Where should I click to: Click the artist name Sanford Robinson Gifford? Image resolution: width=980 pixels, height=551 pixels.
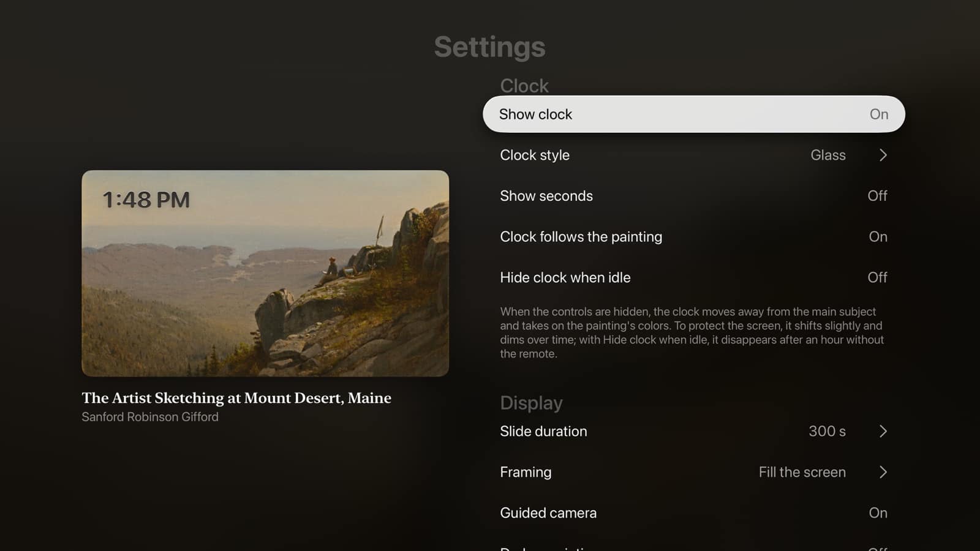150,417
